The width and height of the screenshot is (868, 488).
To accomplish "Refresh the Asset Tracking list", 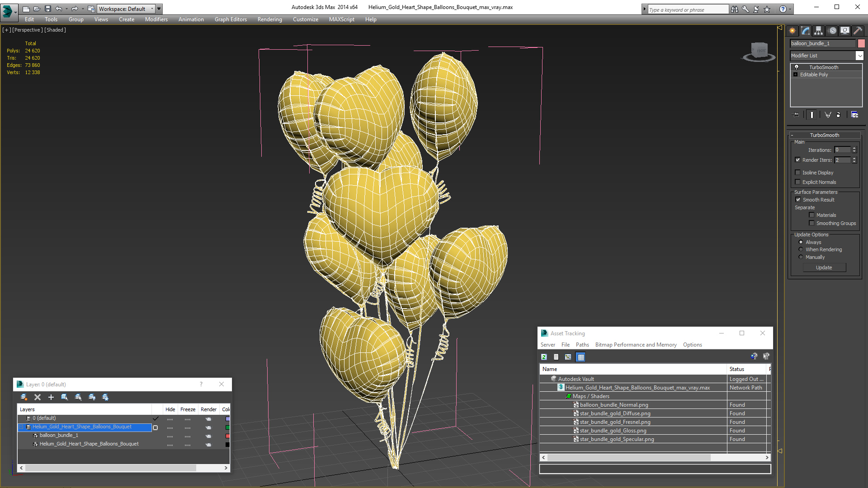I will point(544,357).
